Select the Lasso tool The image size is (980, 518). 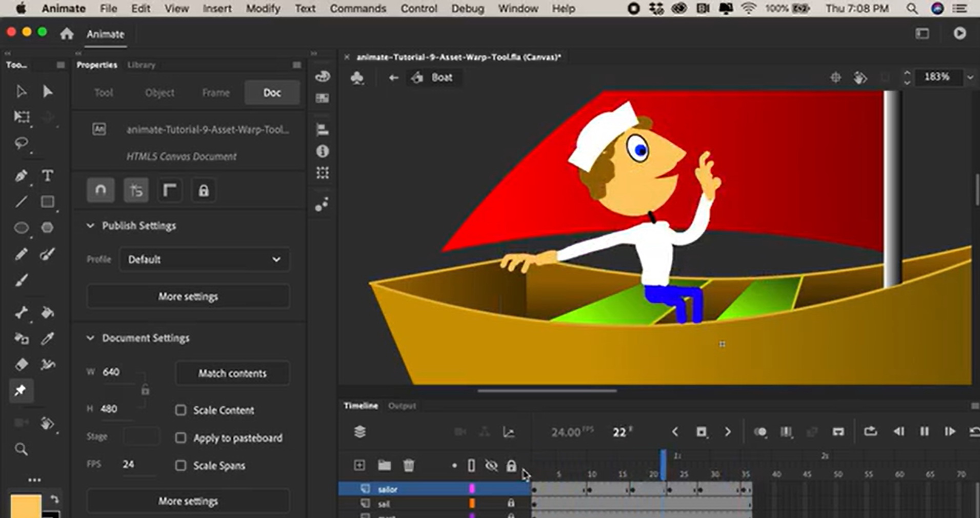point(21,143)
